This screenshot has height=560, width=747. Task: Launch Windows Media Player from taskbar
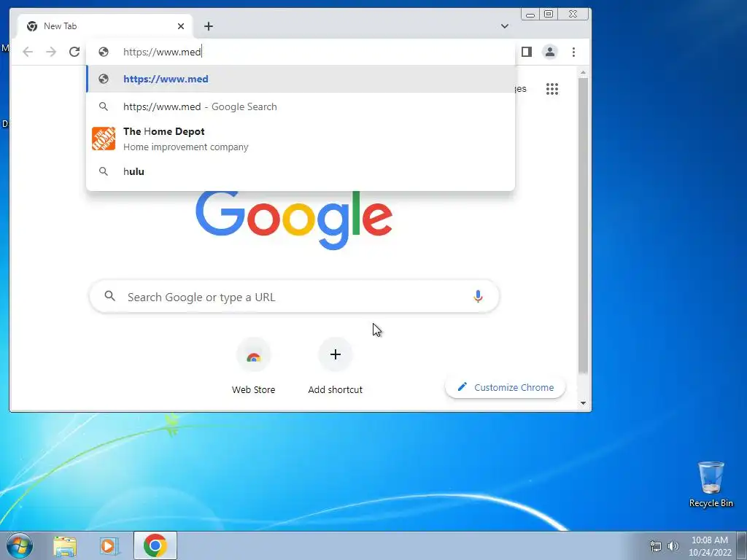(109, 545)
